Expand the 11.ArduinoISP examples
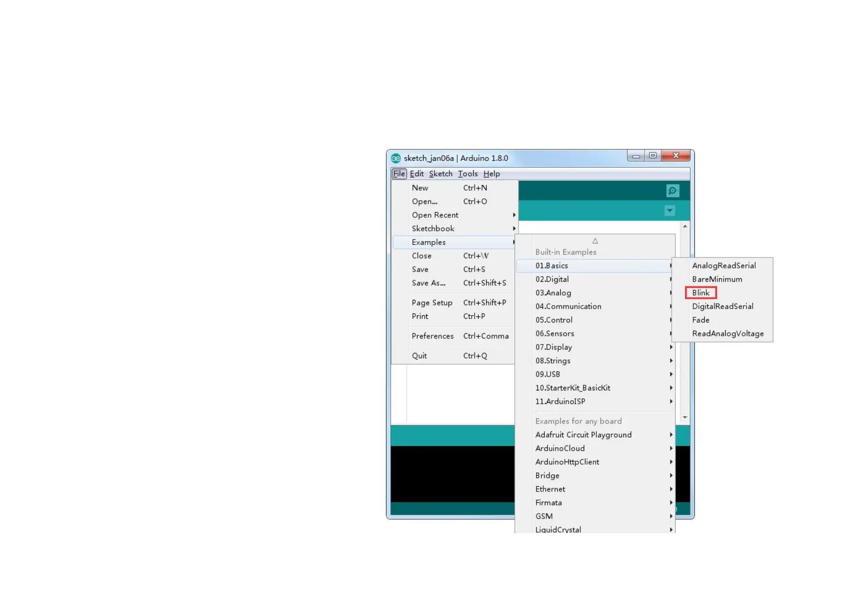 595,401
